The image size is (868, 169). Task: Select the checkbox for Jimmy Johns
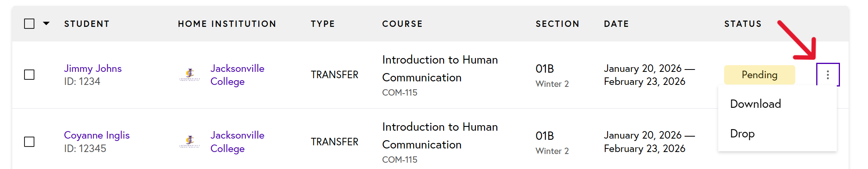pyautogui.click(x=29, y=75)
